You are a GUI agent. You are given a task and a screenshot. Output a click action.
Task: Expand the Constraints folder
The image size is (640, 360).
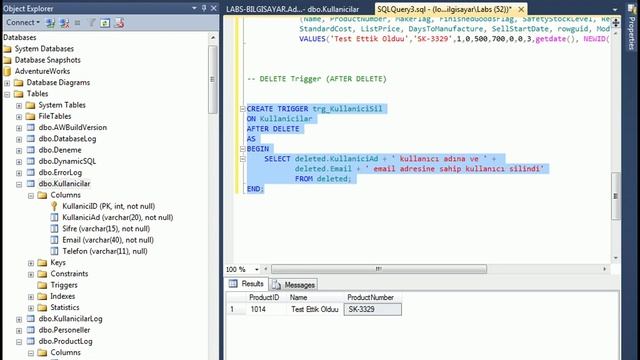[31, 274]
